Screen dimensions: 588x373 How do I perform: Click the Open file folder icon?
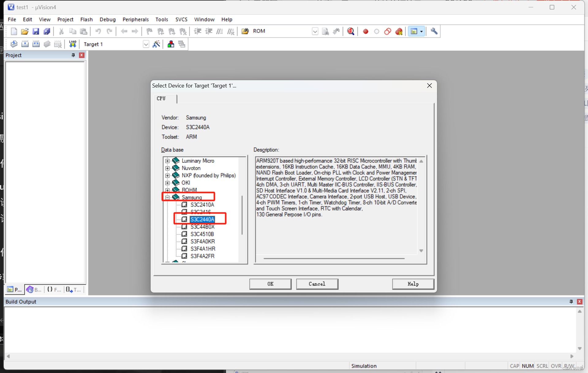[x=25, y=31]
